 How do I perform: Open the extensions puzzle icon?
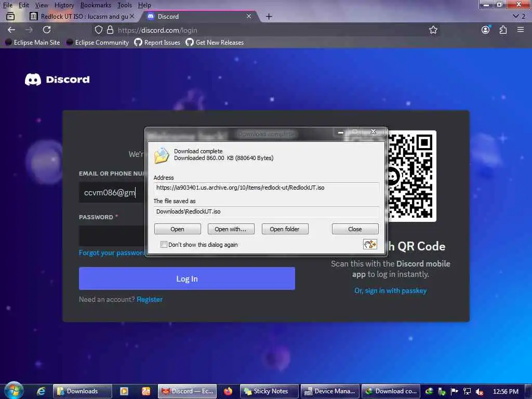pyautogui.click(x=503, y=30)
